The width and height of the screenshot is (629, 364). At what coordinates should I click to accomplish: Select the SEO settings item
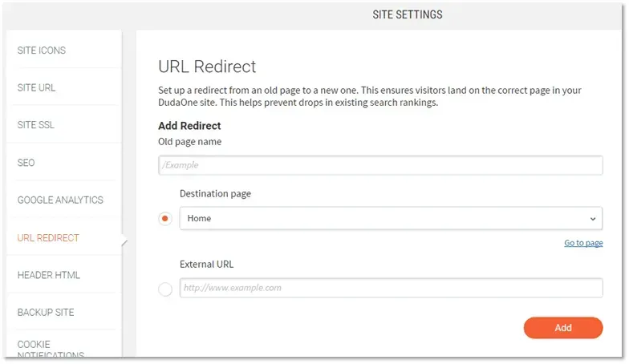pyautogui.click(x=26, y=162)
